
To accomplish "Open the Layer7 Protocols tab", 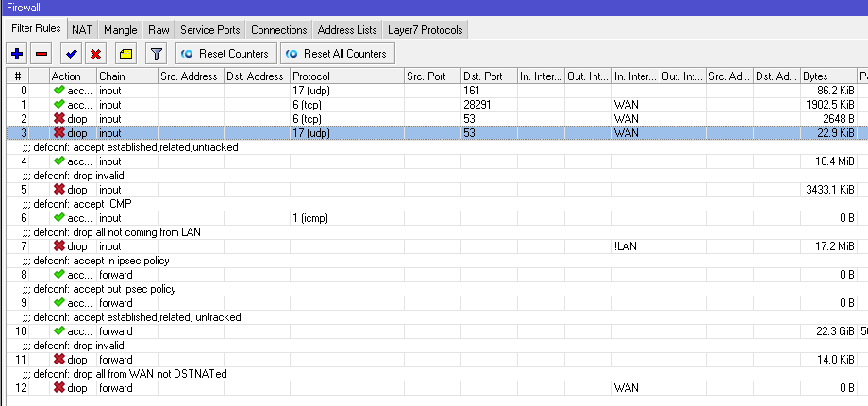I will point(425,30).
